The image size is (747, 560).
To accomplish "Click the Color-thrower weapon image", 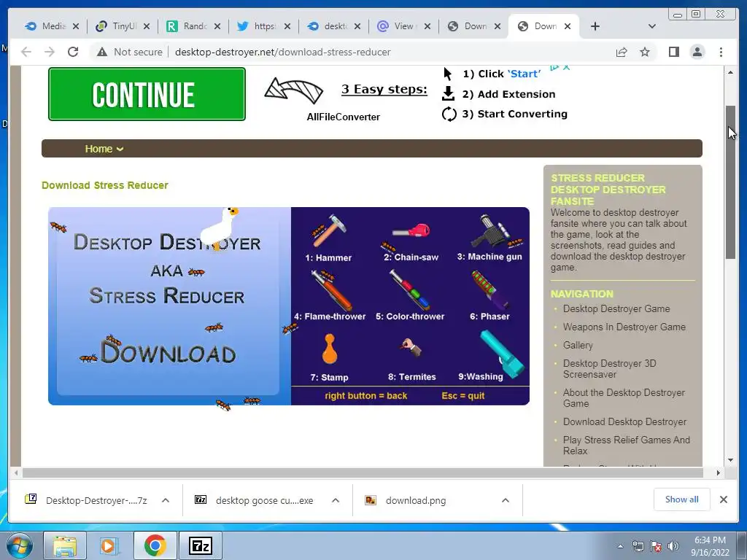I will click(410, 290).
